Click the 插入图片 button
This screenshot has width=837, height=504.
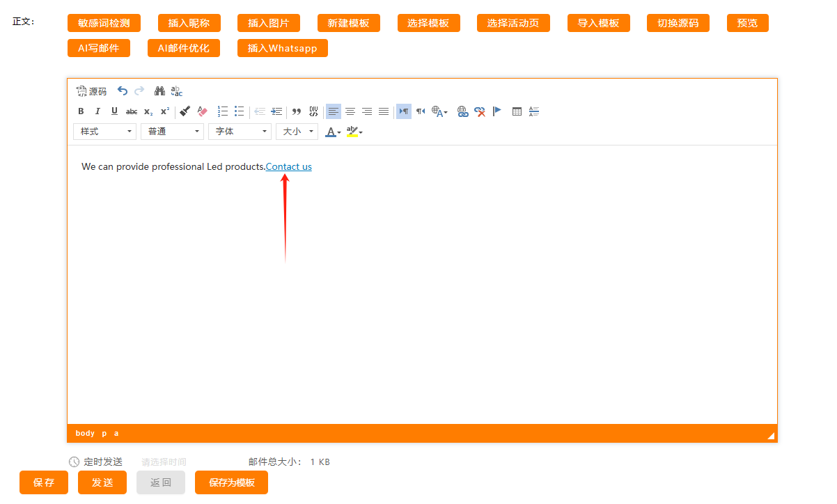[x=269, y=23]
